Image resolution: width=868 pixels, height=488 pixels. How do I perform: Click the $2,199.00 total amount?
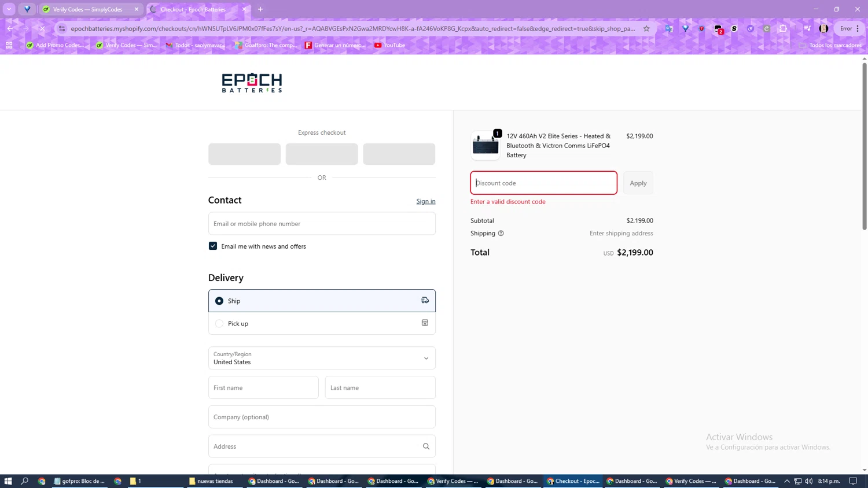[635, 253]
